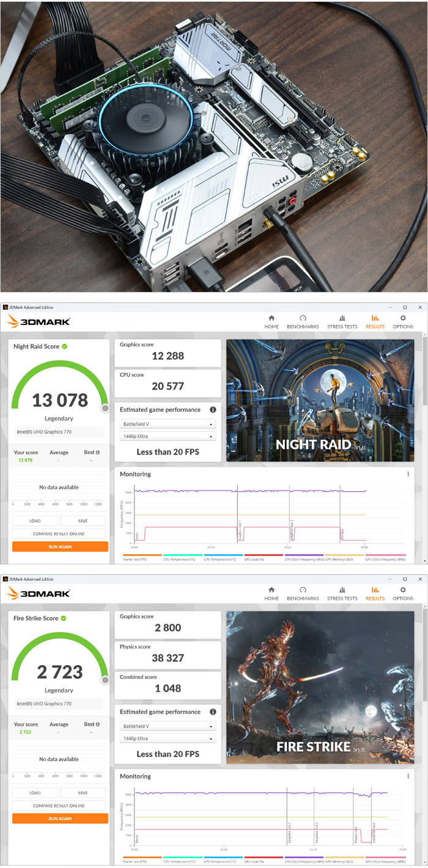Click Best info icon in Night Raid window
The width and height of the screenshot is (428, 868).
pos(98,453)
